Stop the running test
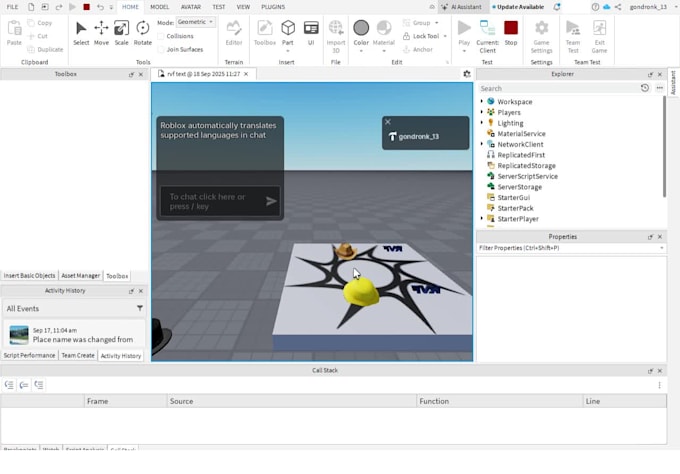The height and width of the screenshot is (474, 680). (x=511, y=33)
